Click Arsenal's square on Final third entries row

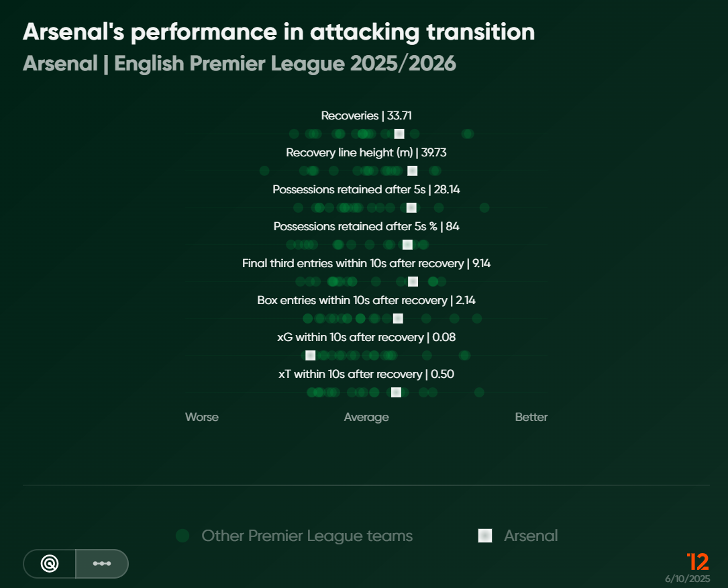413,281
